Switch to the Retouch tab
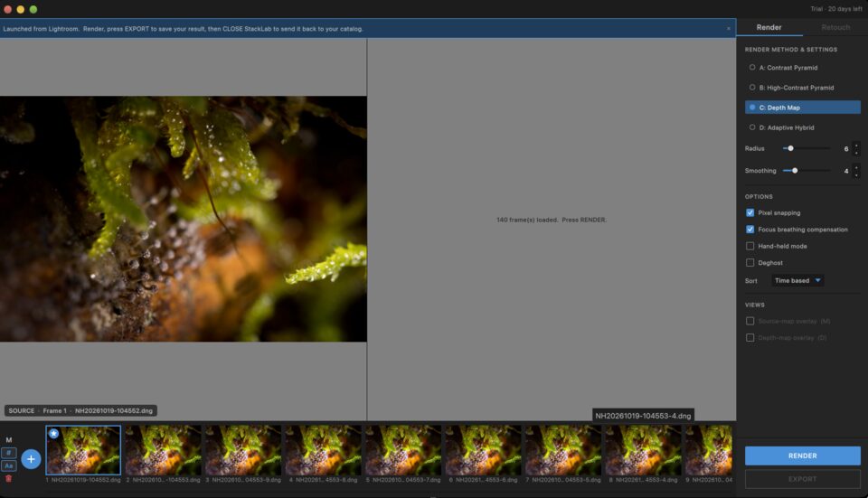This screenshot has height=498, width=868. [835, 27]
